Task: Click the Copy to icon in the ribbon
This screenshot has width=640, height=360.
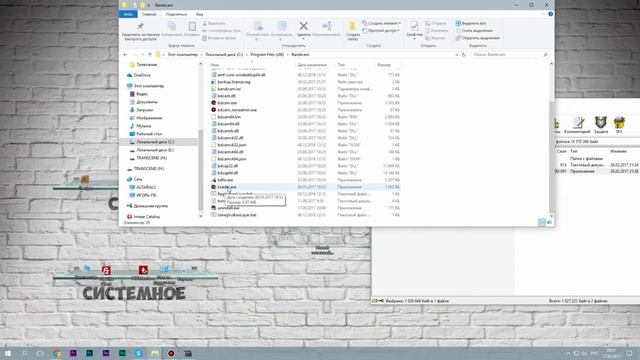Action: tap(282, 27)
